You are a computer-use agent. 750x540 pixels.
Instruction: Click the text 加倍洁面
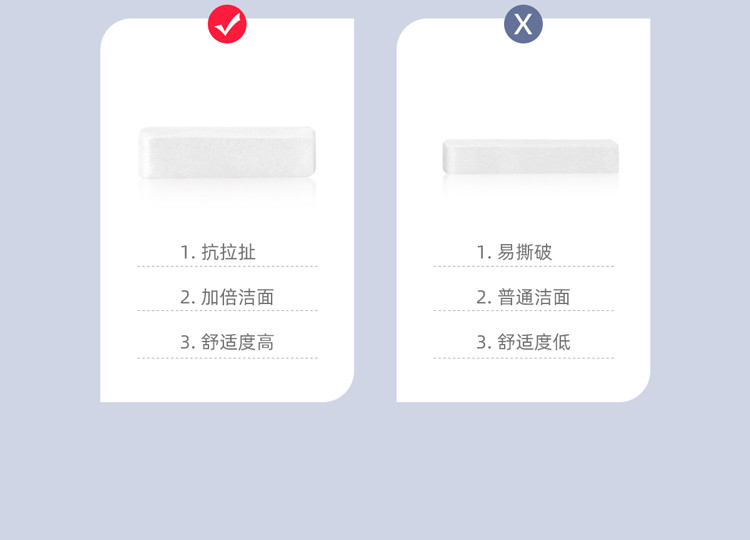237,297
